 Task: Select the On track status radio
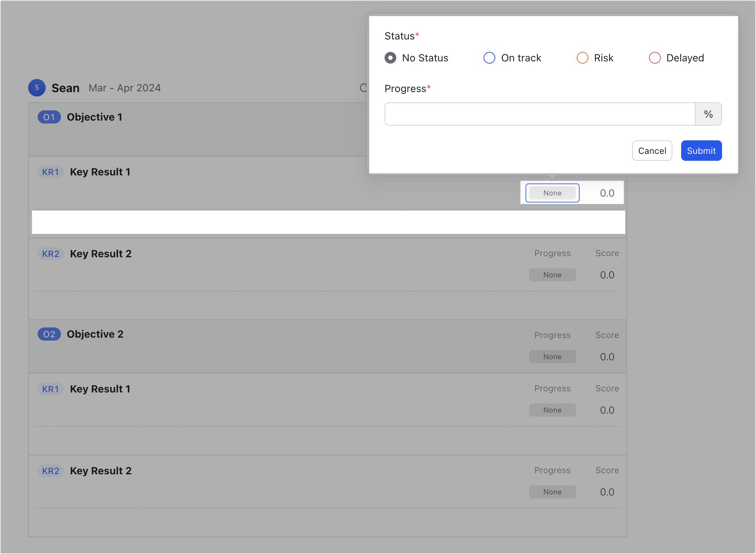point(489,58)
